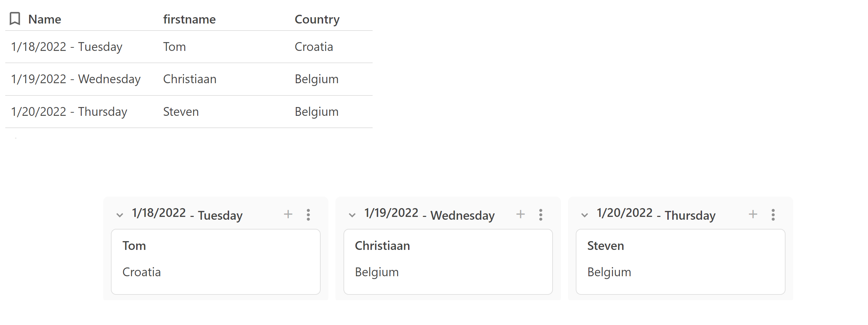
Task: Select the Croatia cell in the table
Action: point(314,47)
